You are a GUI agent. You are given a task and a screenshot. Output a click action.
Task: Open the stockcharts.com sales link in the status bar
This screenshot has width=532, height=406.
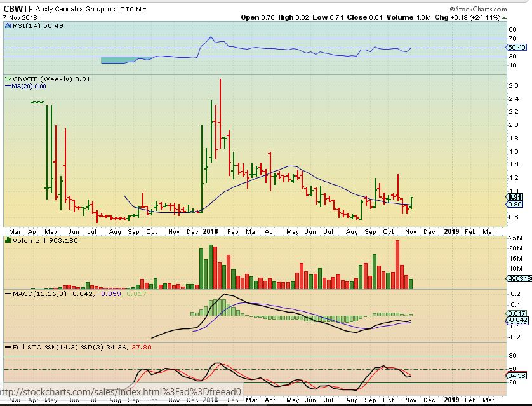(121, 392)
